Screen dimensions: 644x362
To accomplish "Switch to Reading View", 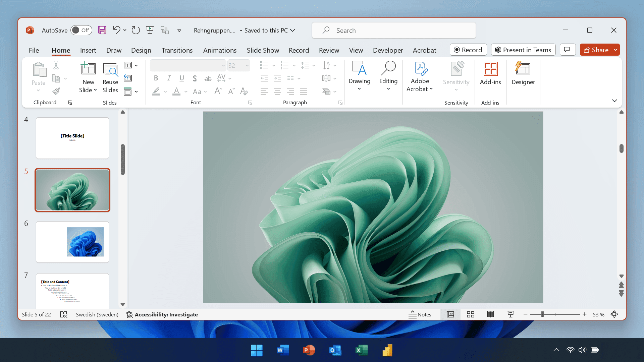I will pyautogui.click(x=490, y=314).
